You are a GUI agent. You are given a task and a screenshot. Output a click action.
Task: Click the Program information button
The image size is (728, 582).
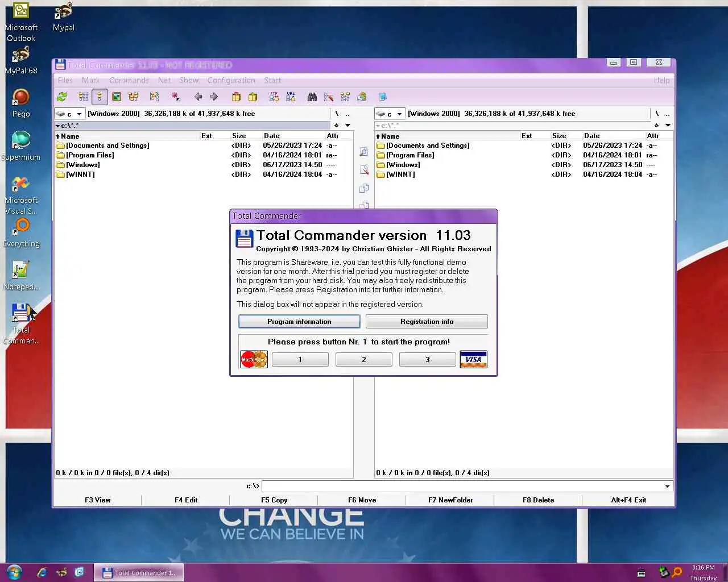point(299,322)
